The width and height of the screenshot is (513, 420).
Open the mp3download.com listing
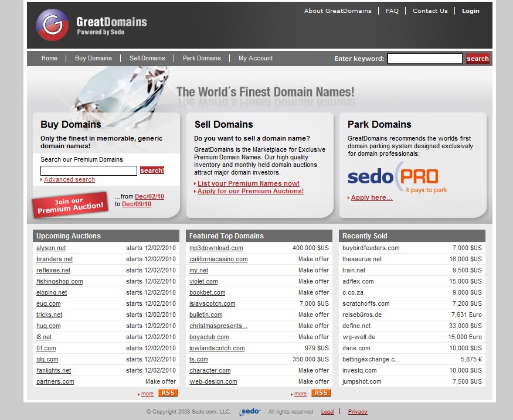pos(216,248)
